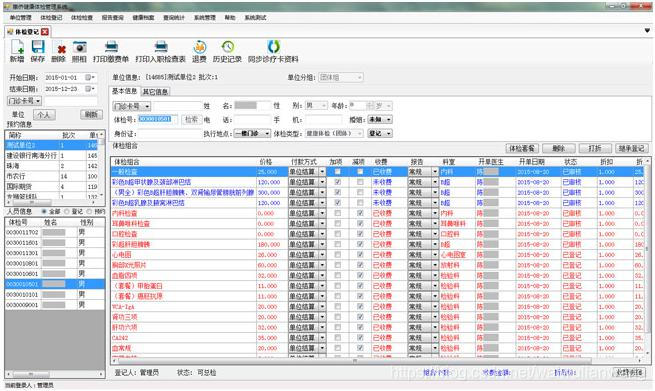Viewport: 655px width, 391px height.
Task: Open the 帮助 menu
Action: click(x=230, y=18)
